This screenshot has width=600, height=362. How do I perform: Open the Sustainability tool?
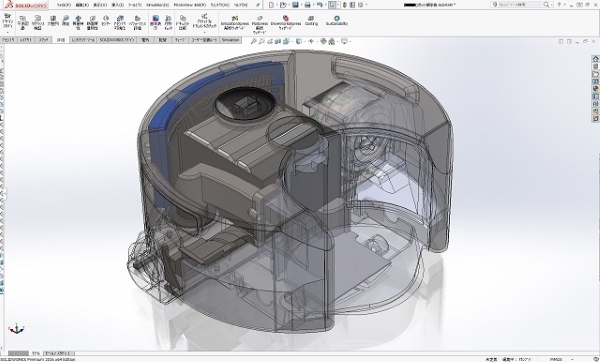(337, 21)
